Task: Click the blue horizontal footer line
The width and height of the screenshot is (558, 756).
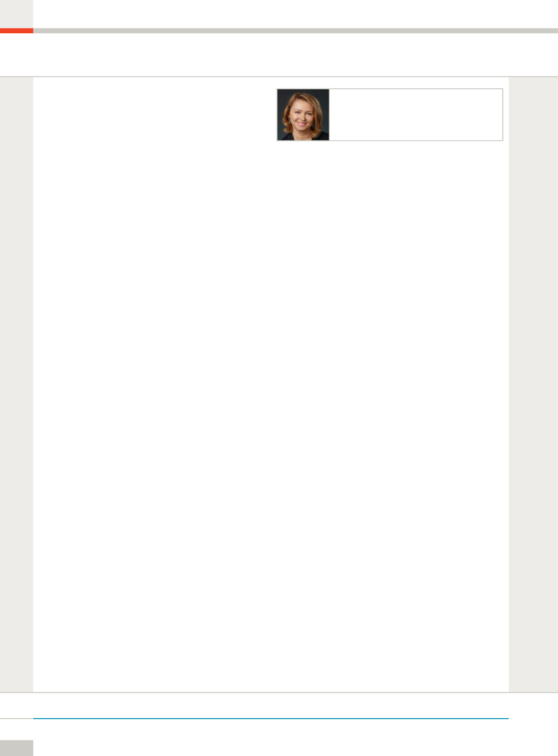Action: pyautogui.click(x=271, y=718)
